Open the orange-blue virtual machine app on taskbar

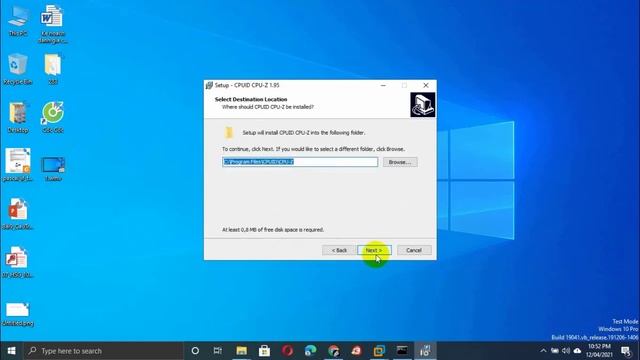click(x=379, y=351)
